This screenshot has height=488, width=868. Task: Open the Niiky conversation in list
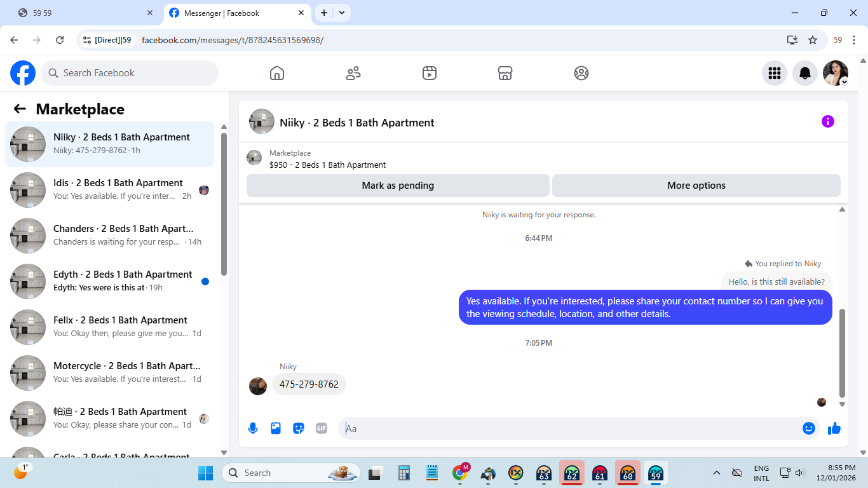tap(110, 144)
